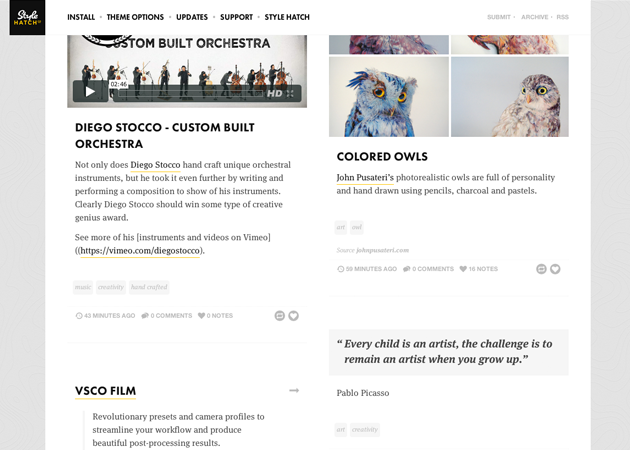The height and width of the screenshot is (450, 630).
Task: Open the VSCO Film link arrow
Action: pyautogui.click(x=294, y=390)
